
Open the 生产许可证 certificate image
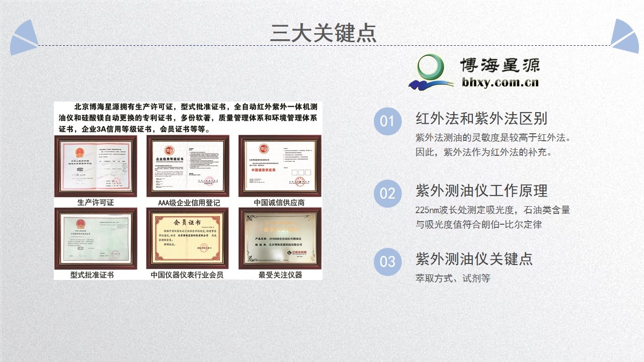(95, 166)
